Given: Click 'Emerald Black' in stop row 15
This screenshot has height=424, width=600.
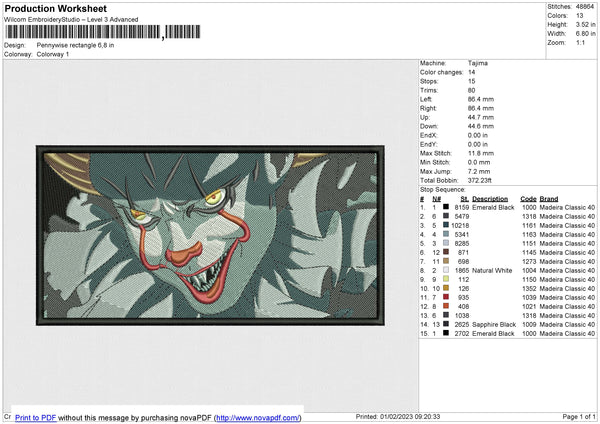Looking at the screenshot, I should point(493,334).
